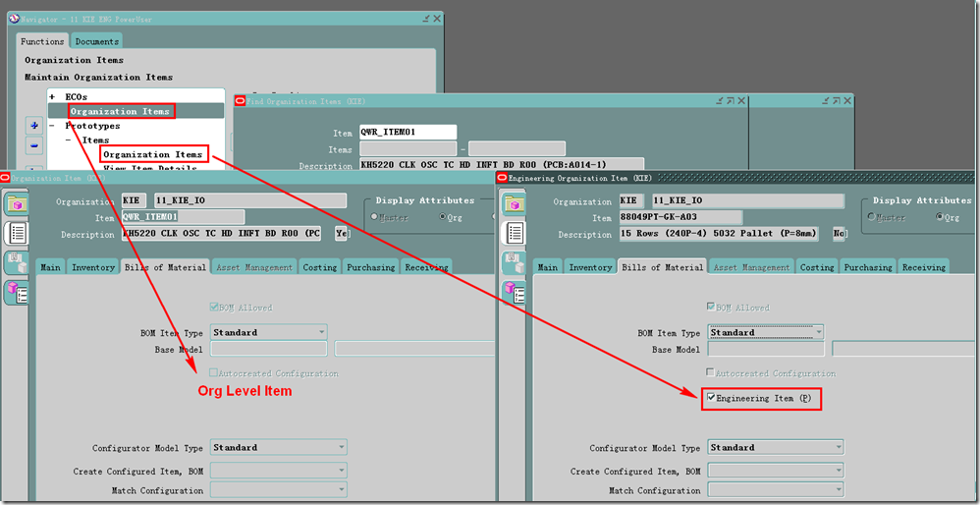The image size is (980, 505).
Task: Click grayed building-and-box icon in Organization Item sidebar
Action: (17, 262)
